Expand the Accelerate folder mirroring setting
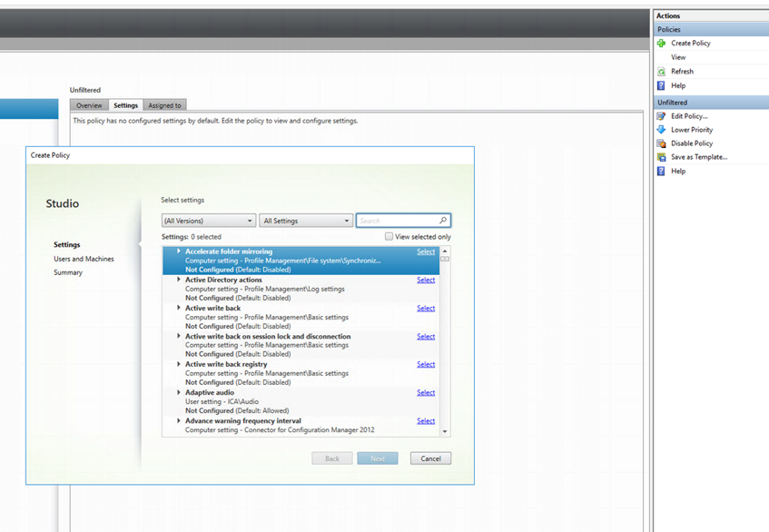The width and height of the screenshot is (769, 532). coord(179,251)
